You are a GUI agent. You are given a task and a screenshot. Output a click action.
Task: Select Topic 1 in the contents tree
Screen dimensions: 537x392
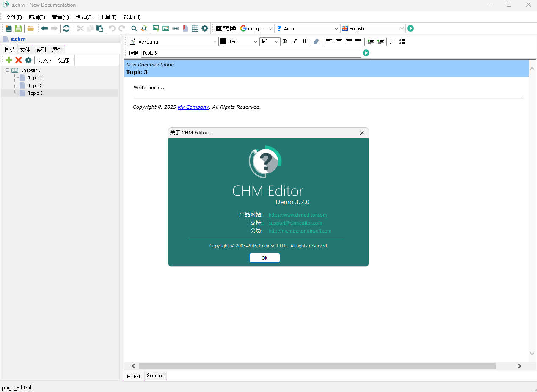coord(35,78)
